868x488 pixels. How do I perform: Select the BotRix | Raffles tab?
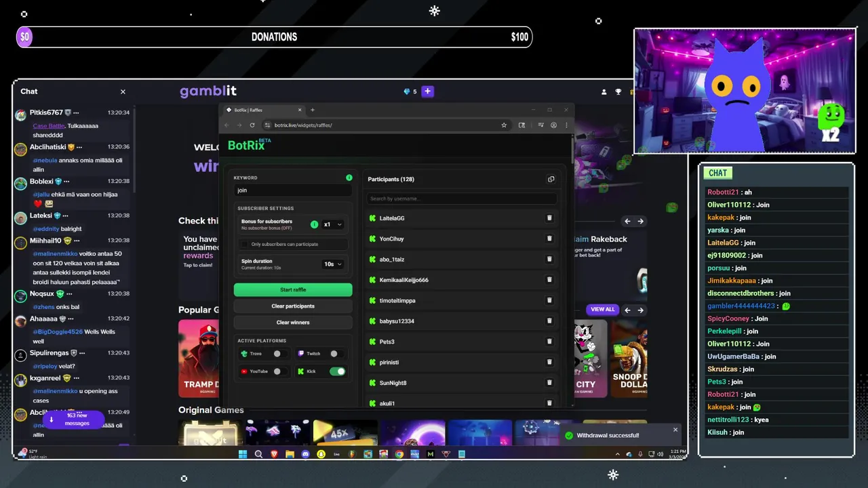point(264,110)
